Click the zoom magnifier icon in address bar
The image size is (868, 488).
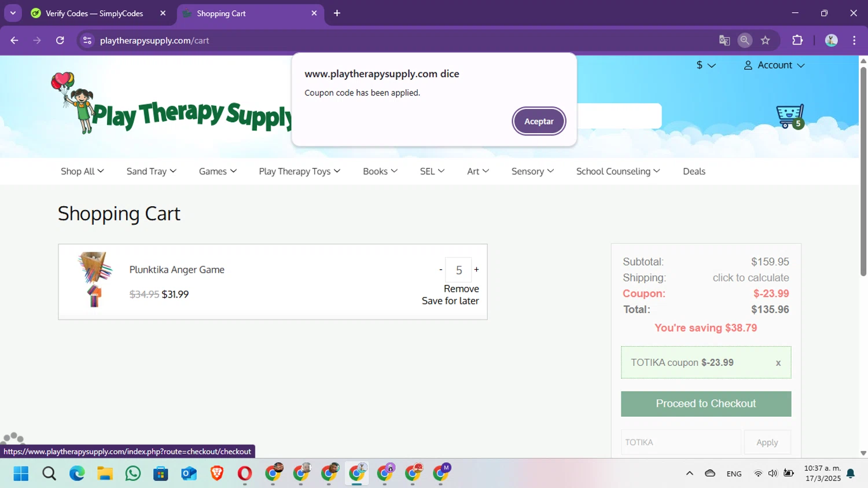click(x=745, y=41)
